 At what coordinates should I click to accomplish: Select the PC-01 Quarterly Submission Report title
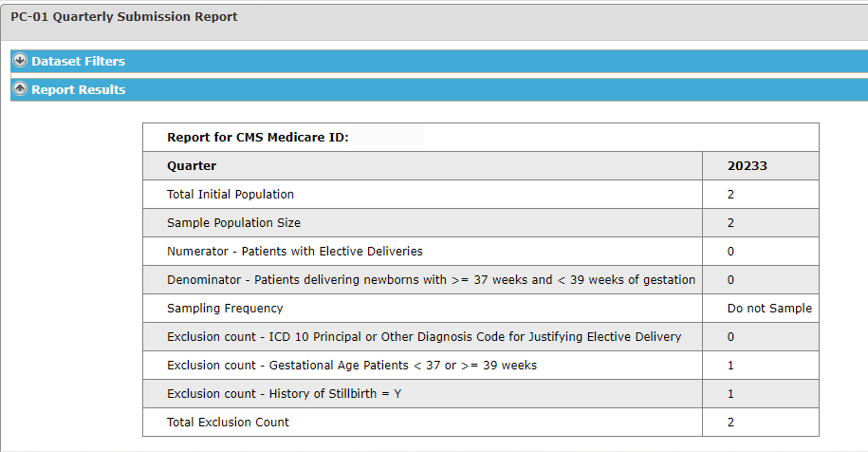pos(124,17)
